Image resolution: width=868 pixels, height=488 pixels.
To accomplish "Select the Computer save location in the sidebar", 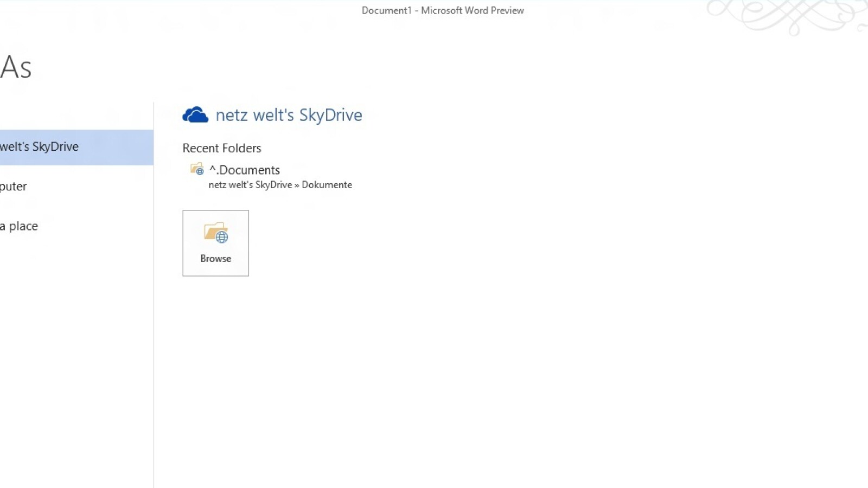I will [13, 186].
